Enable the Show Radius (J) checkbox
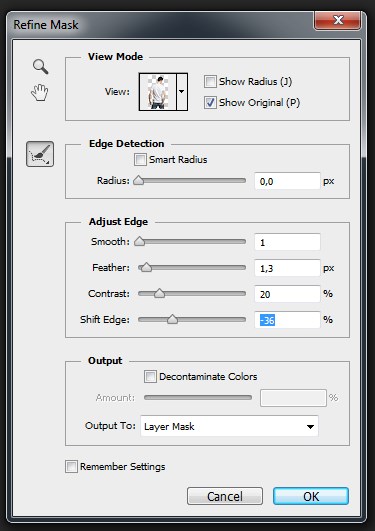Image resolution: width=375 pixels, height=531 pixels. (x=210, y=82)
